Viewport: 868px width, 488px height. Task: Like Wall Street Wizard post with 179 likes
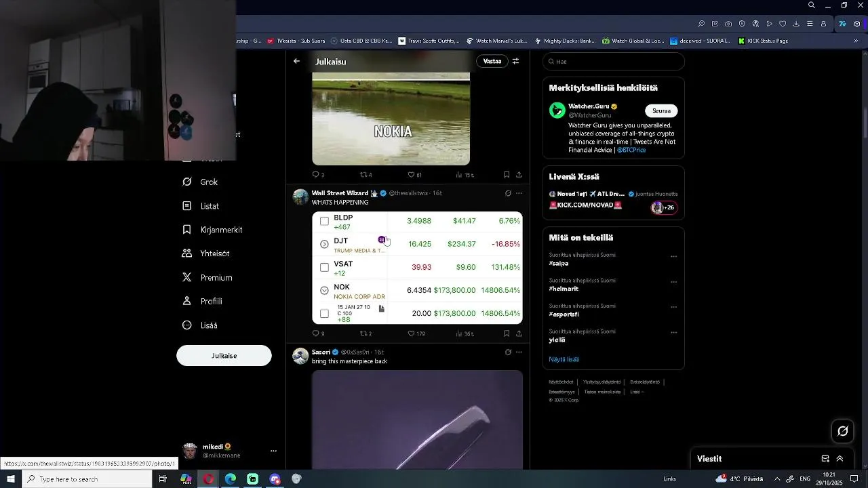pos(416,333)
